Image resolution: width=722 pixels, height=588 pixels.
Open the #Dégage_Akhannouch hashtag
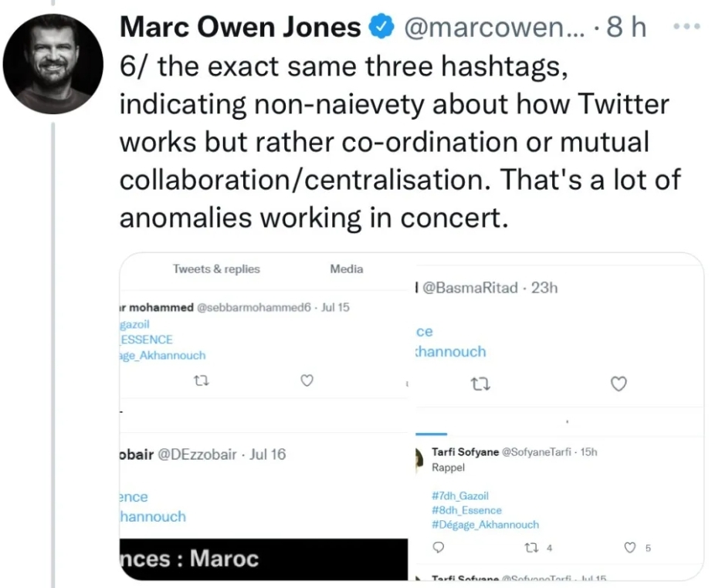[485, 525]
